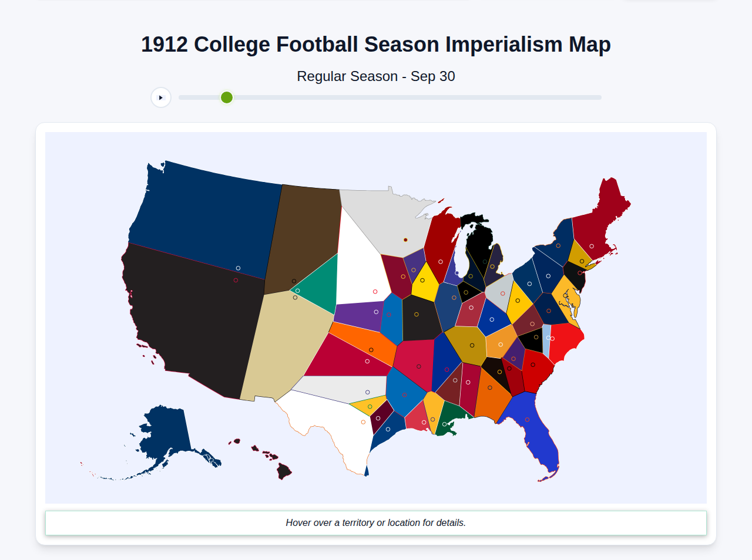Click the team marker inside the Florida territory

pyautogui.click(x=527, y=419)
